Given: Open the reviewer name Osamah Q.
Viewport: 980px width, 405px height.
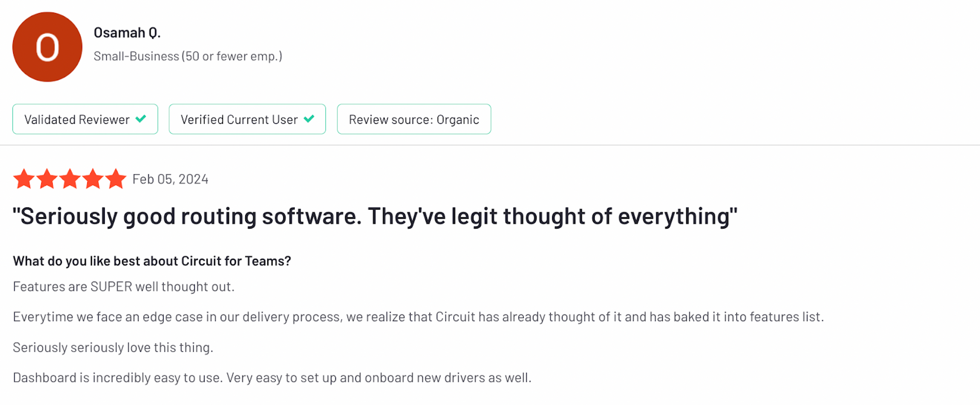Looking at the screenshot, I should click(127, 32).
